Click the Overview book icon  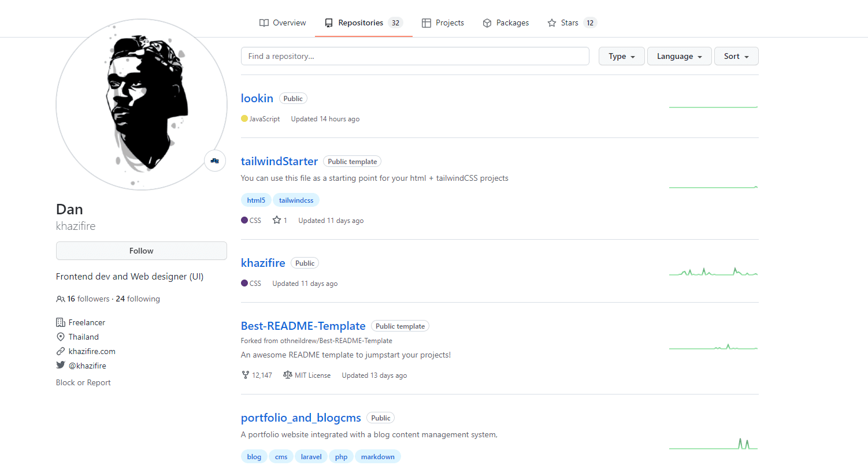click(x=263, y=23)
